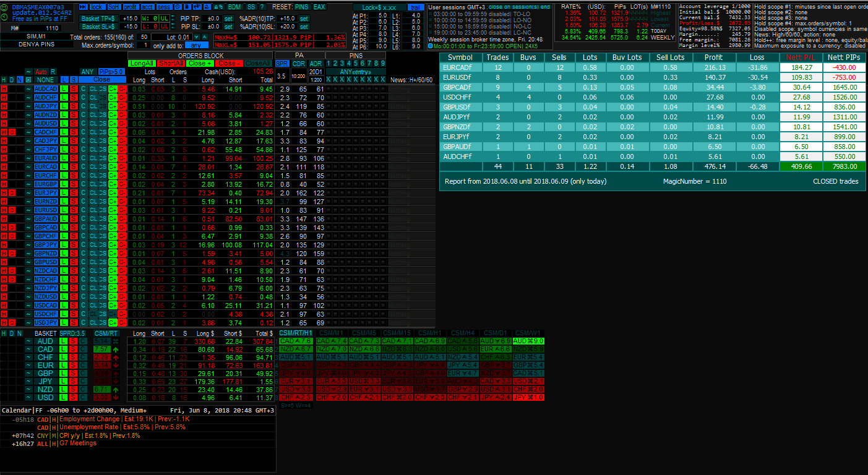Click the SPRD:3.5 selector in basket header
868x475 pixels.
[x=72, y=333]
